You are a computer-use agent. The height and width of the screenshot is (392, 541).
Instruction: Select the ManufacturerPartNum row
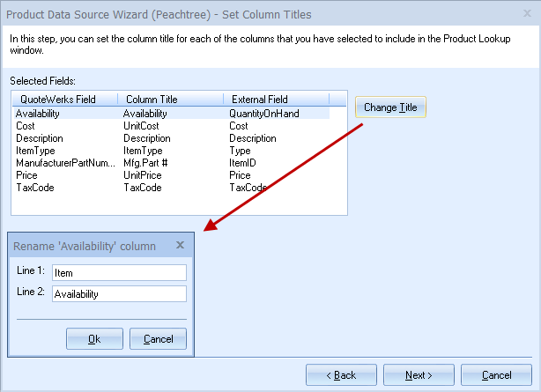172,163
